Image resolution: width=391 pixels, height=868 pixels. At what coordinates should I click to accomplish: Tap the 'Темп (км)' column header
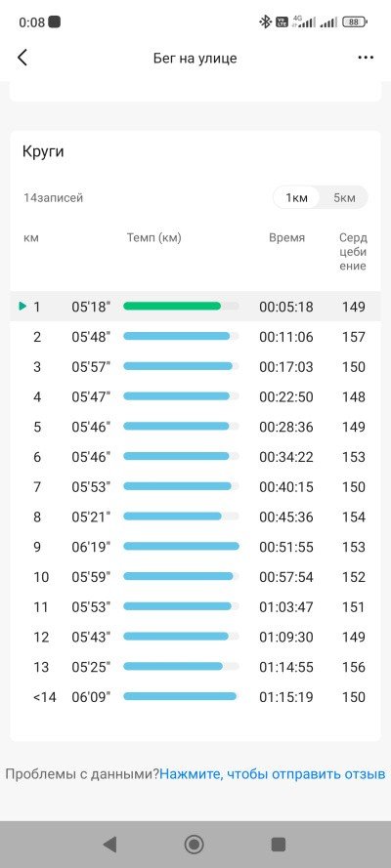(x=154, y=238)
